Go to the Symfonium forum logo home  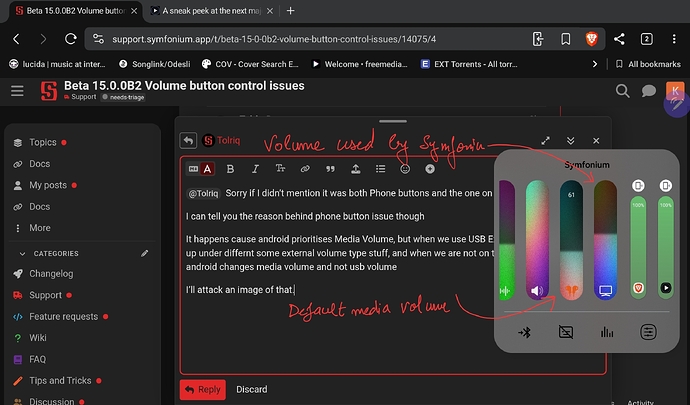(x=49, y=91)
